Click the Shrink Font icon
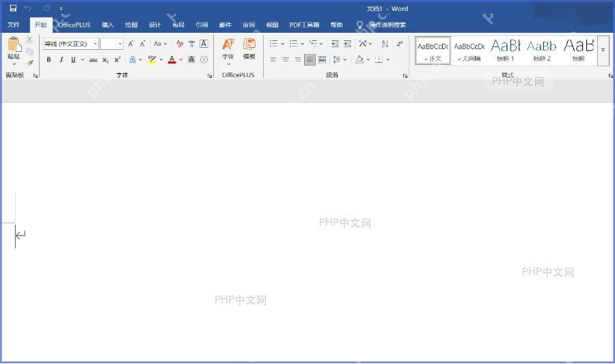Image resolution: width=615 pixels, height=364 pixels. 143,44
